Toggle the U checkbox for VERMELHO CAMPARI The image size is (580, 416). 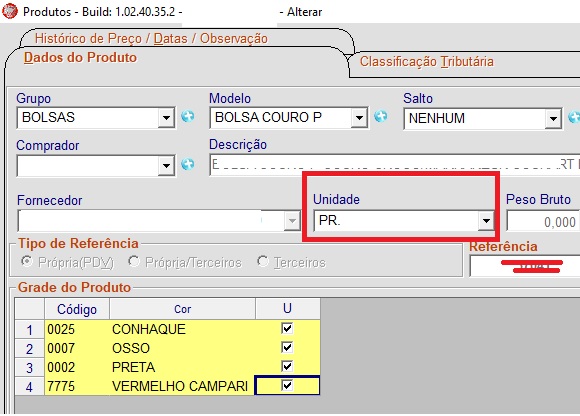(x=287, y=386)
